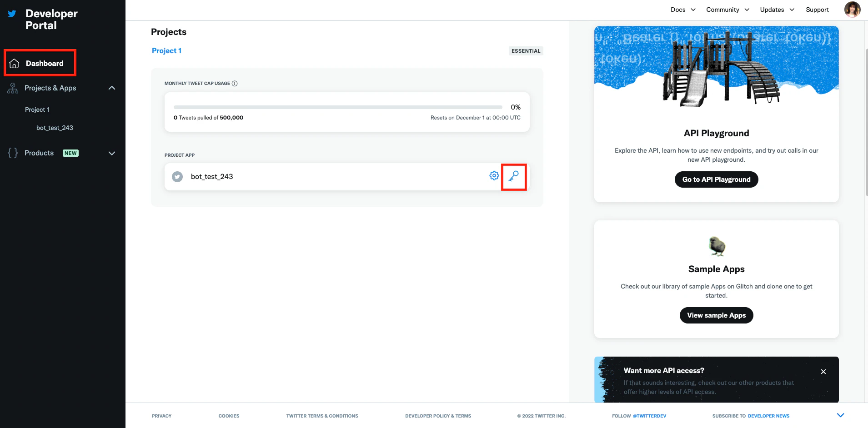Click Go to API Playground button
Screen dimensions: 868x428
[x=716, y=179]
